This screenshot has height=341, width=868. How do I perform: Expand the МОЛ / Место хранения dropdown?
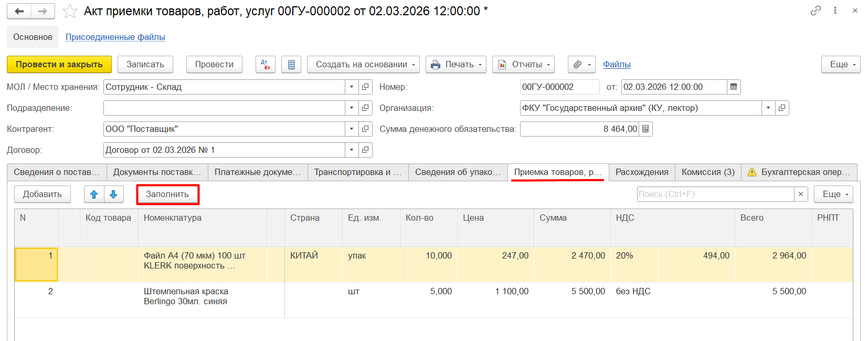click(x=352, y=87)
